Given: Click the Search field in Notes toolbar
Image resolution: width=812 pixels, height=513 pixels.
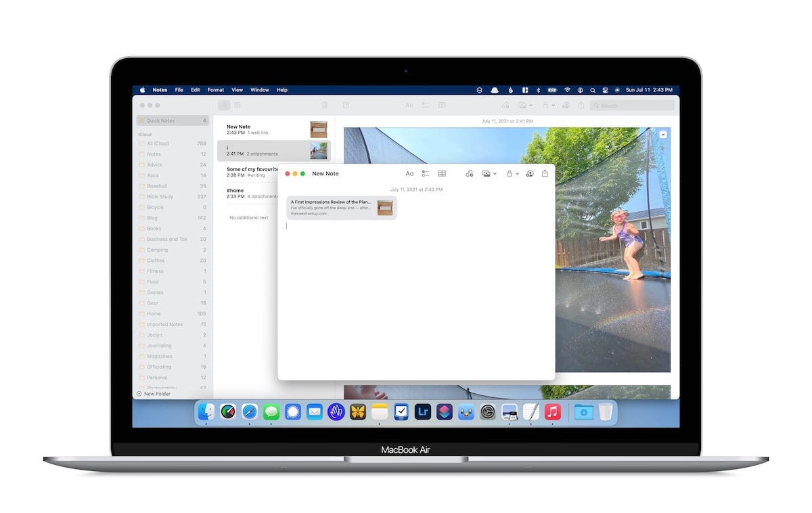Looking at the screenshot, I should [632, 106].
